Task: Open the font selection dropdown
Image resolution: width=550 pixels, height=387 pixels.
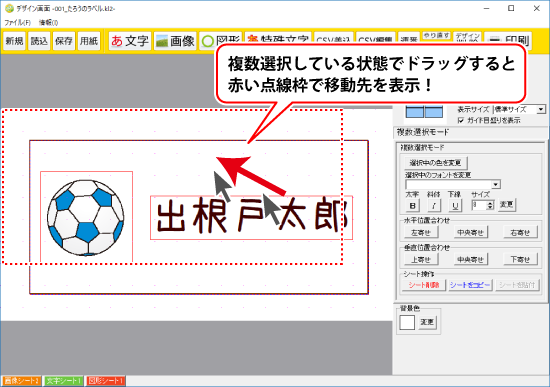Action: click(495, 184)
